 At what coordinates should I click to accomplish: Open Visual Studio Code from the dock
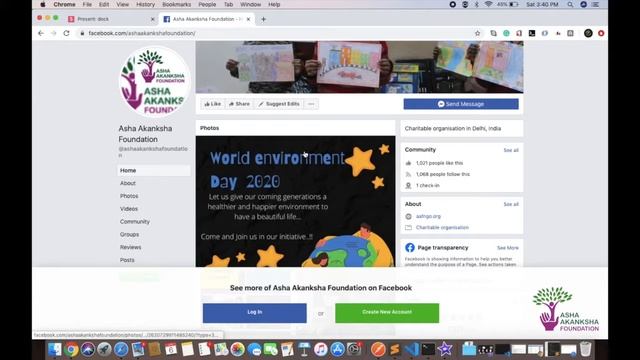coord(411,349)
